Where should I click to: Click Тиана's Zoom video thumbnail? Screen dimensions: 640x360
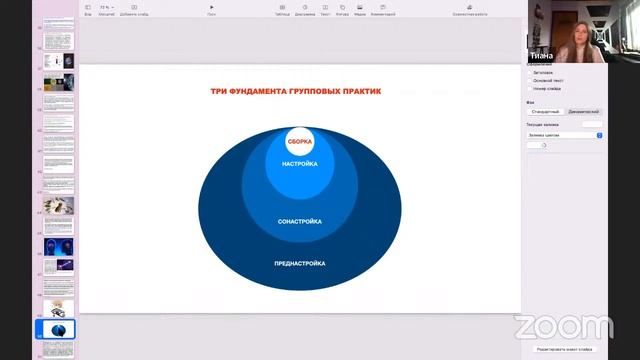(x=584, y=31)
